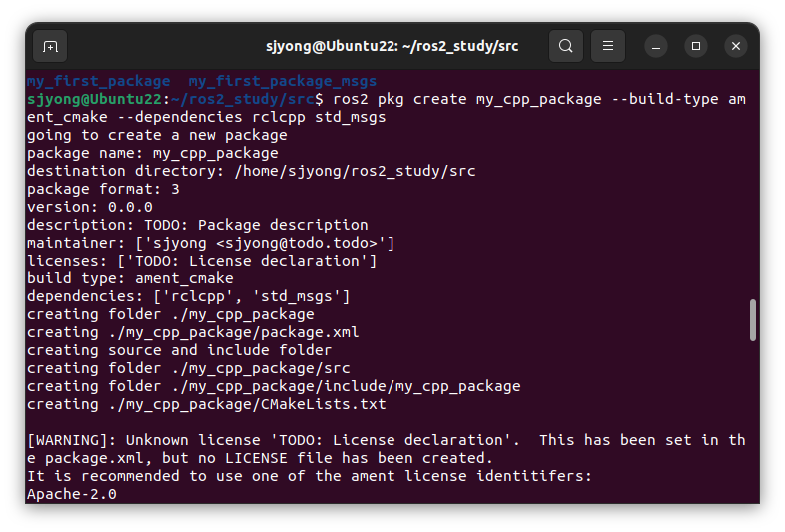This screenshot has height=532, width=785.
Task: Click the licenses line
Action: tap(202, 262)
